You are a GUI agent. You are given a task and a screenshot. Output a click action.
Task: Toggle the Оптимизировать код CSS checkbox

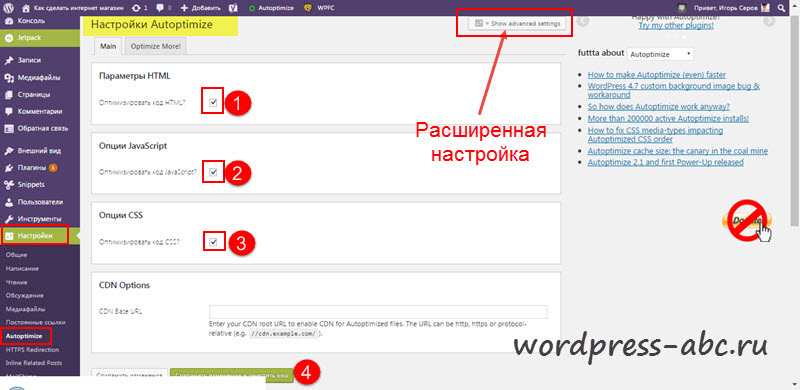click(213, 242)
